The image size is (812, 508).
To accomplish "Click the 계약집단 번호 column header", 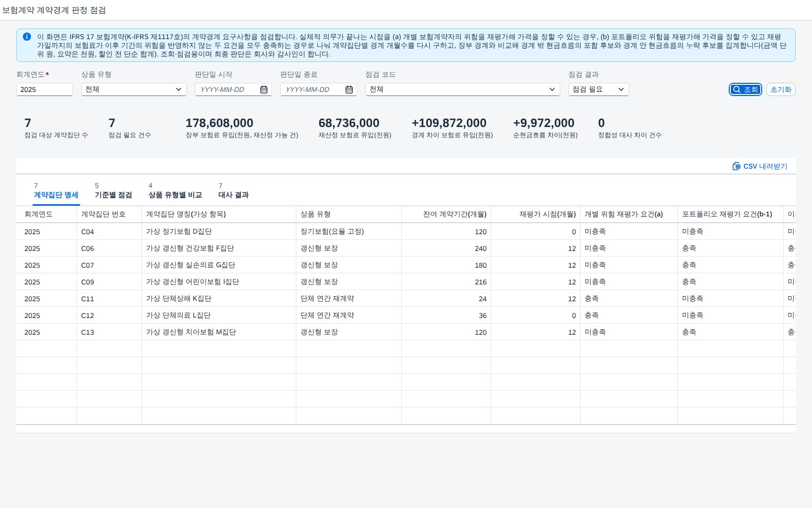I will [109, 214].
